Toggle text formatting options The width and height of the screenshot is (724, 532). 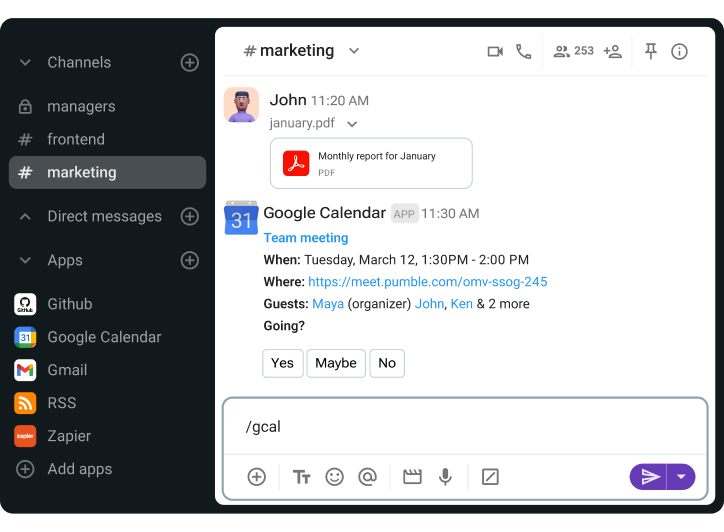(x=302, y=477)
